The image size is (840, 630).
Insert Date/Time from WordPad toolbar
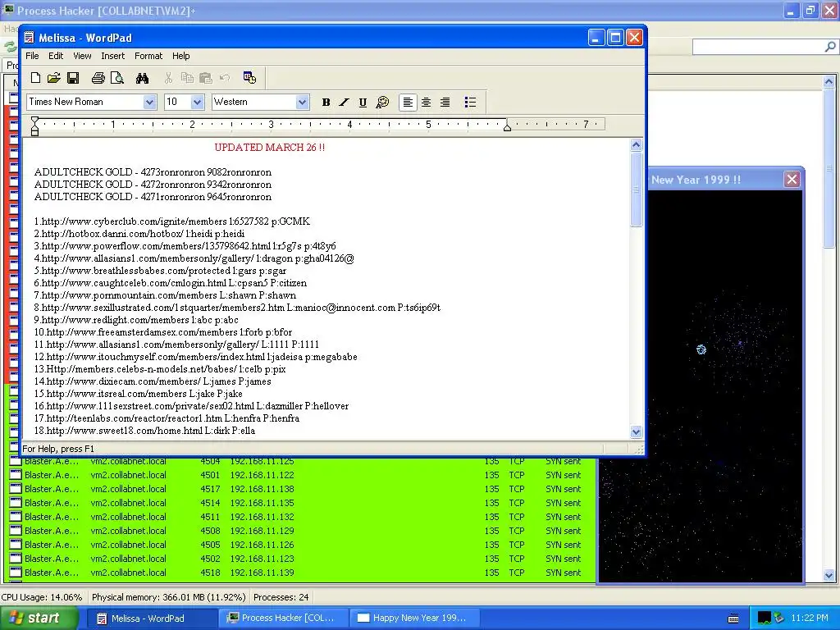tap(249, 78)
